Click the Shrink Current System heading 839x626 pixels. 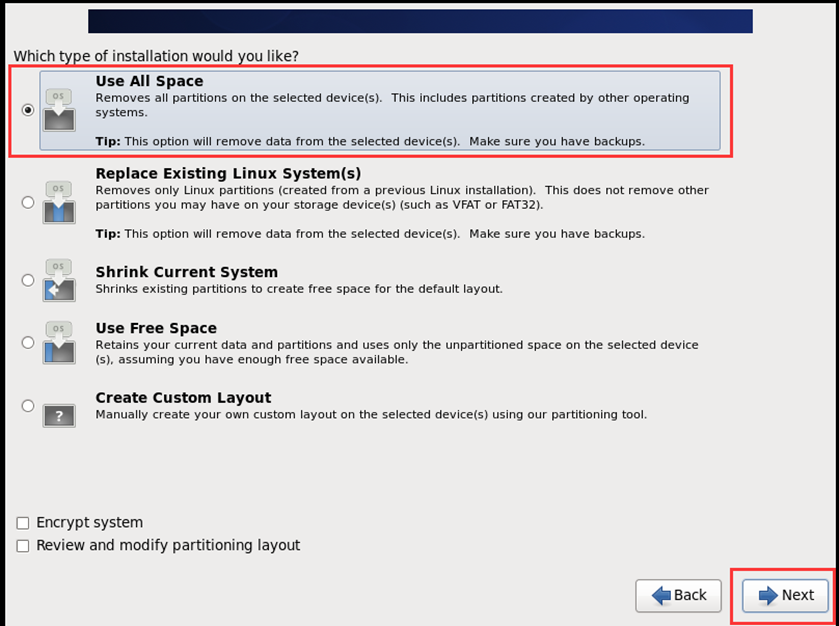[x=186, y=272]
